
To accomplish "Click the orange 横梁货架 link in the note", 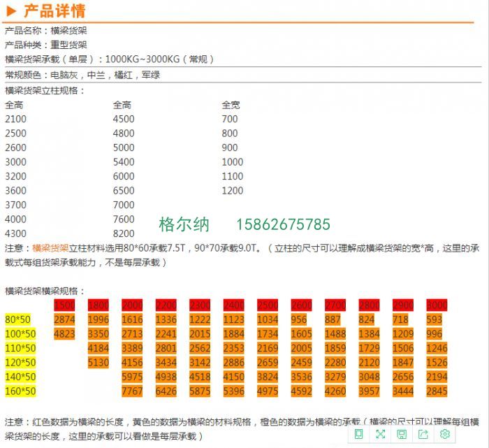I will tap(50, 247).
